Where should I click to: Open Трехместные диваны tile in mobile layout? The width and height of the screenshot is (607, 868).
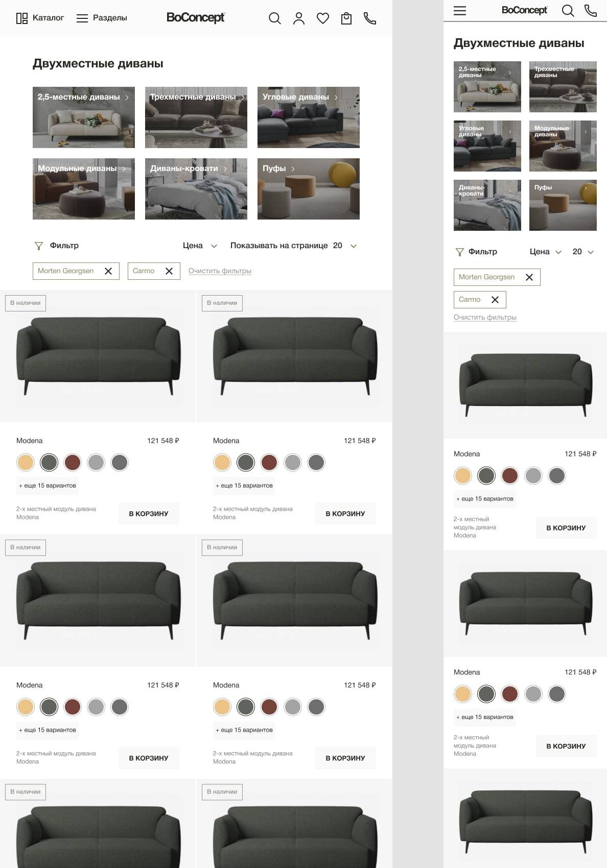tap(563, 87)
